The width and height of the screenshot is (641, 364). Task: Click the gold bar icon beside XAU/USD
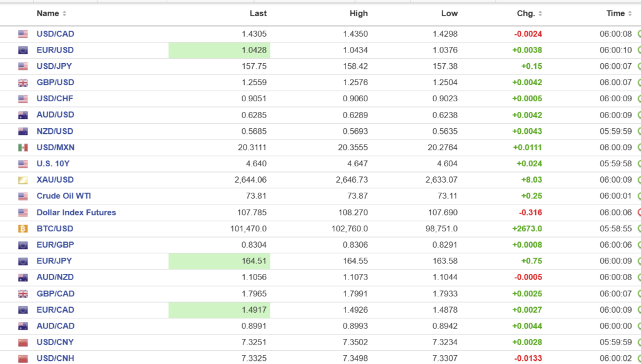point(23,180)
